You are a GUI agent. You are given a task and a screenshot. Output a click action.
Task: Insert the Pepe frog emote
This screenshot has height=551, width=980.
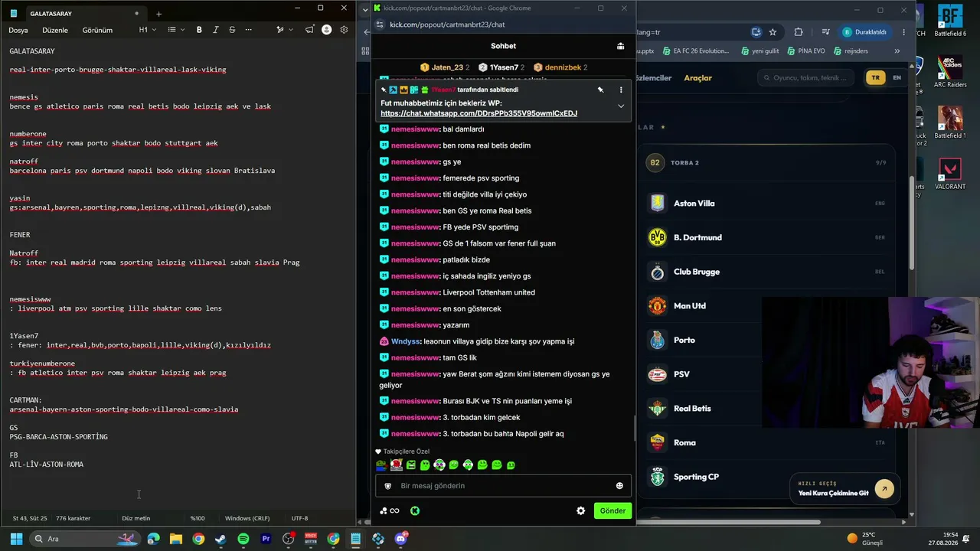[381, 465]
